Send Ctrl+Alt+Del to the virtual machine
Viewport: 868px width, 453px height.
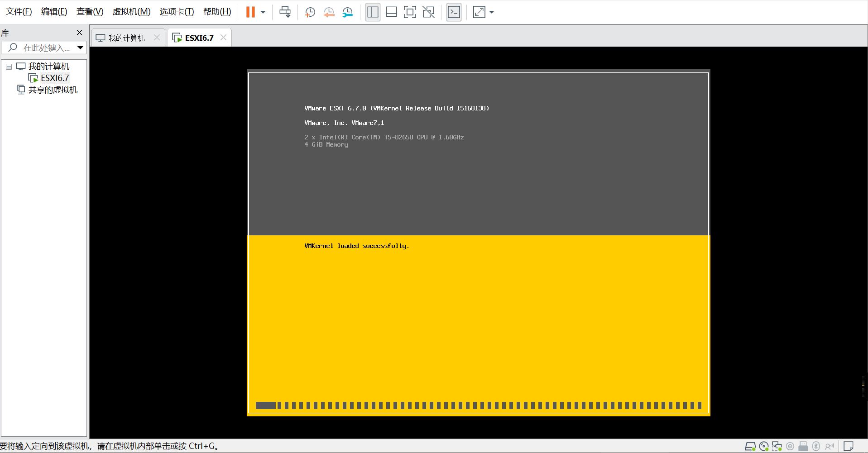tap(285, 12)
